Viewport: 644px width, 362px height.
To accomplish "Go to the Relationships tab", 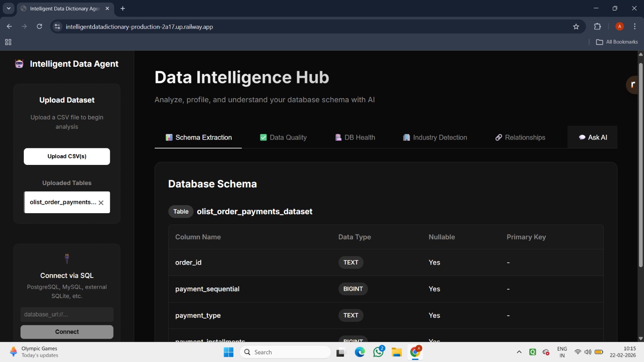I will click(520, 138).
